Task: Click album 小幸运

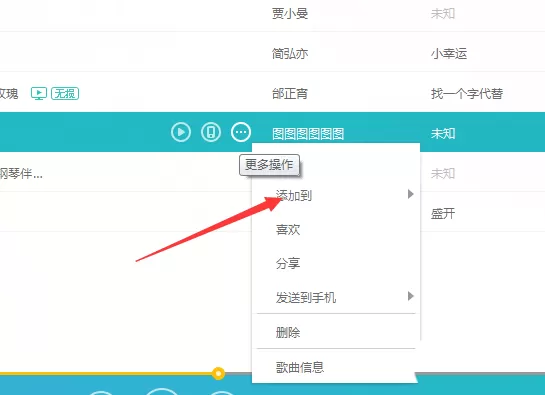Action: point(449,54)
